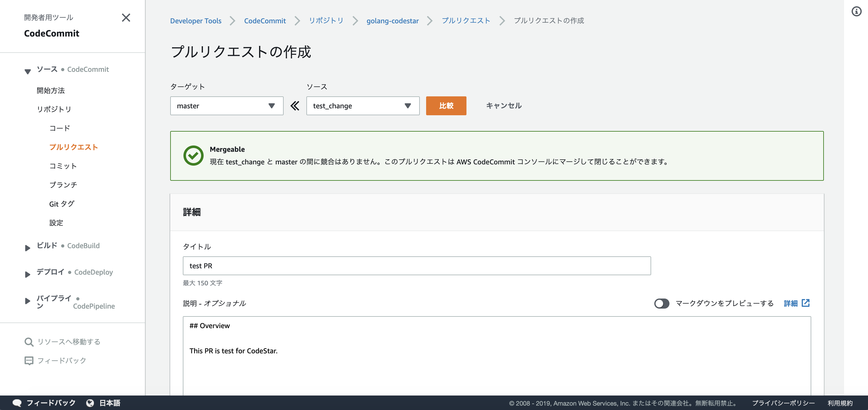The width and height of the screenshot is (868, 410).
Task: Click the 説明 description text area
Action: (497, 356)
